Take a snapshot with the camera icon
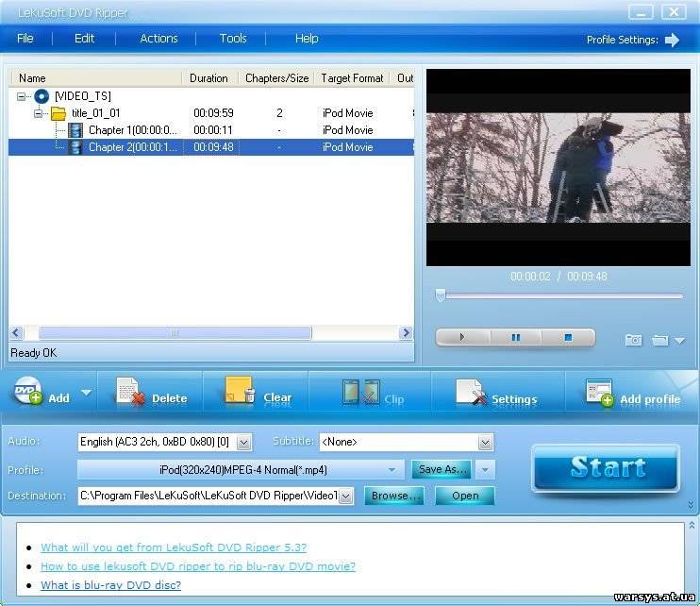The image size is (700, 606). [x=633, y=341]
